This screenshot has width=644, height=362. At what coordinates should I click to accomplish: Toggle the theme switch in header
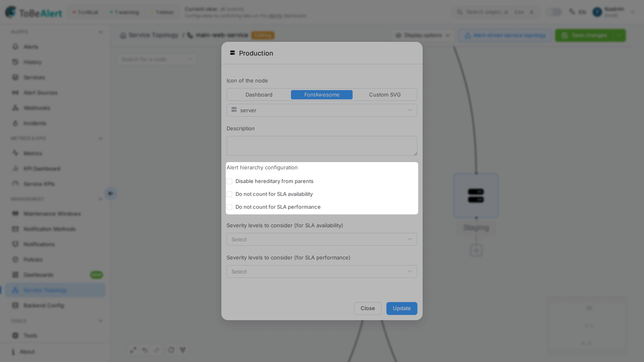coord(554,12)
